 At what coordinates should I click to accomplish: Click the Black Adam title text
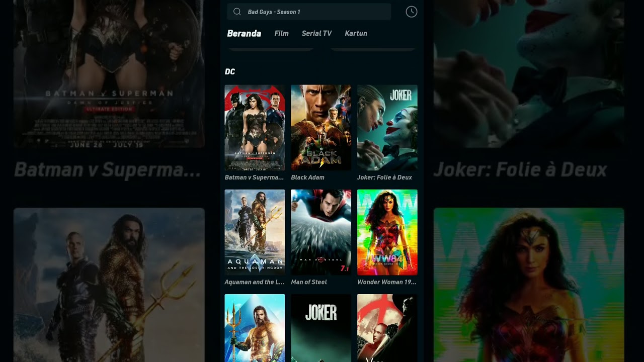(x=307, y=177)
